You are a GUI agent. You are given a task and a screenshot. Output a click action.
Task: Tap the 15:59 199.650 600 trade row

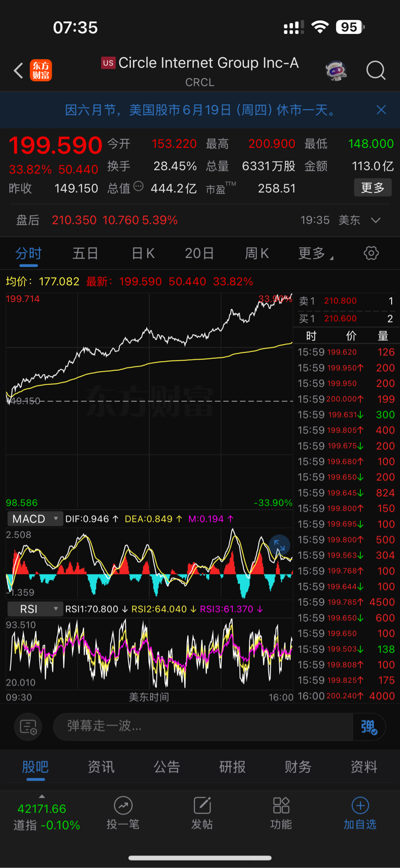[346, 618]
